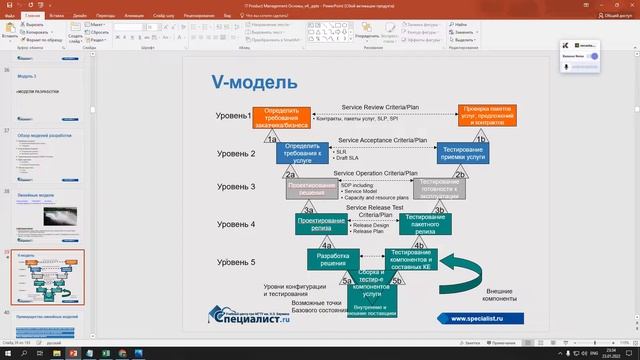Create a new slide (Создать слайд)
The image size is (640, 360).
(x=75, y=33)
